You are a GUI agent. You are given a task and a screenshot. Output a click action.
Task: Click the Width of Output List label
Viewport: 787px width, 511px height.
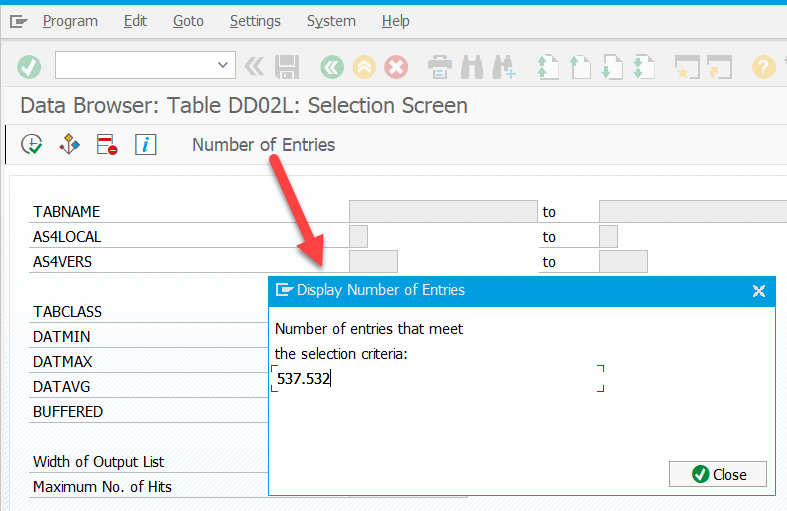tap(98, 462)
